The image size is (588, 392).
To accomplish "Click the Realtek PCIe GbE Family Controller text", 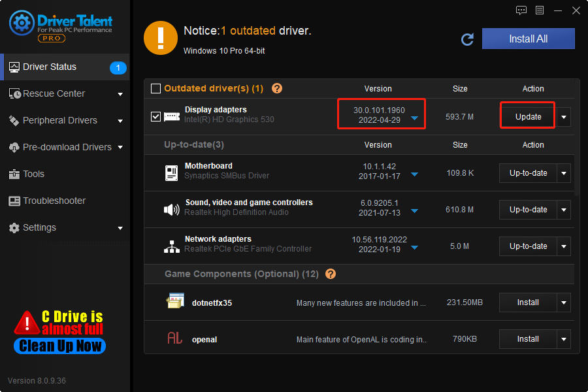I will (x=248, y=249).
